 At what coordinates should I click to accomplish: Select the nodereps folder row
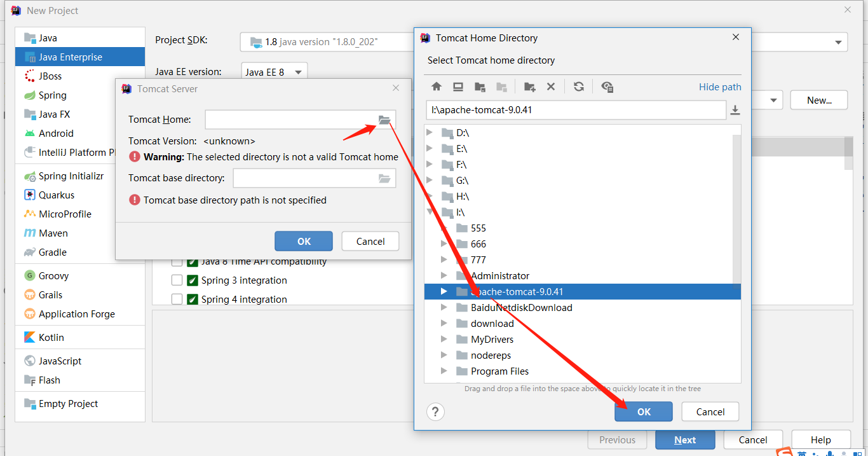pos(583,356)
